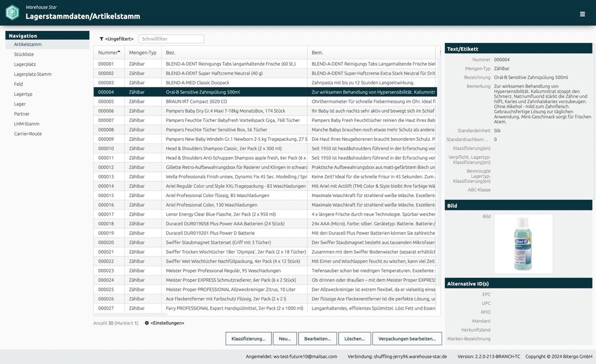Screen dimensions: 596x364
Task: Toggle sort arrow on Nummer column
Action: [119, 52]
